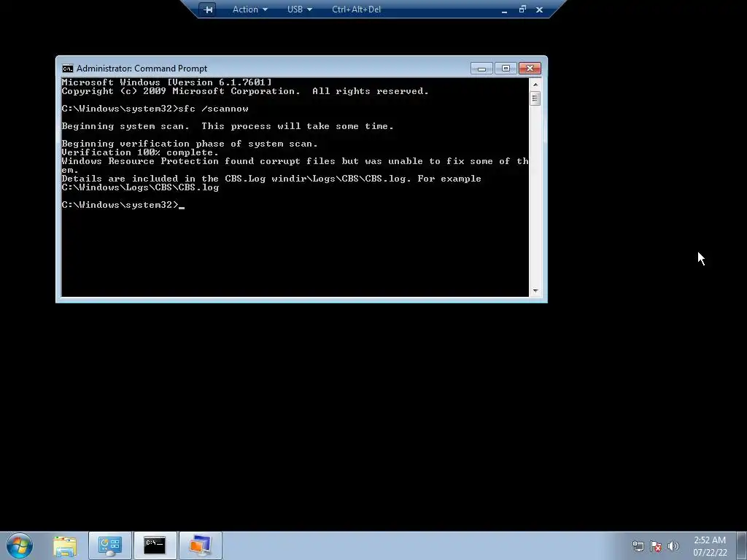Click the 'Microsoft Windows [Version 6.1.7601]' line

tap(167, 82)
